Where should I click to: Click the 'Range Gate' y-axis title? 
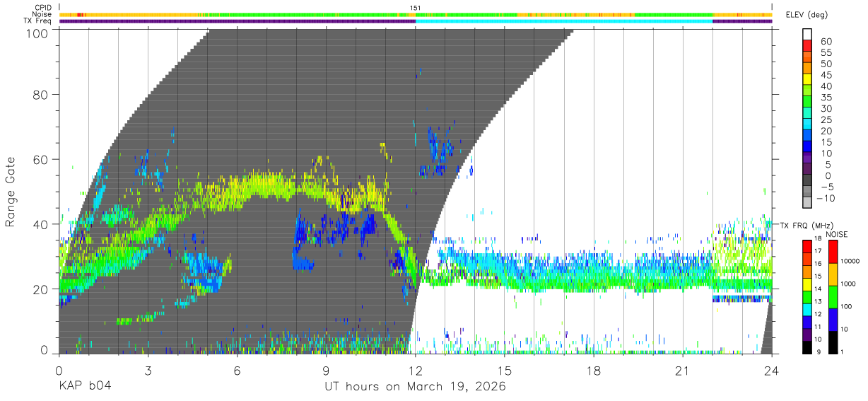tap(11, 191)
